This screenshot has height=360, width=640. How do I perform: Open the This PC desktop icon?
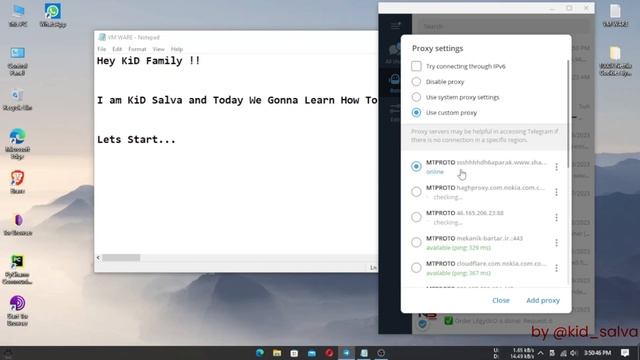coord(18,15)
